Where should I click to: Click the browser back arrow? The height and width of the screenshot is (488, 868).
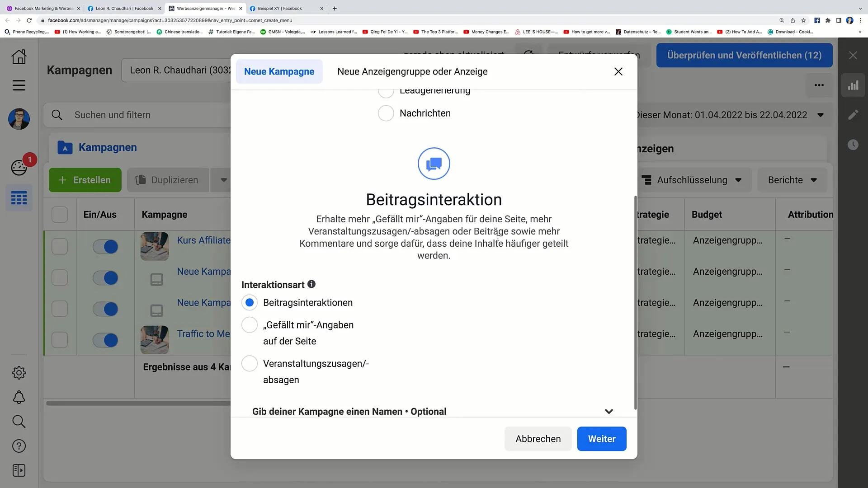(7, 20)
